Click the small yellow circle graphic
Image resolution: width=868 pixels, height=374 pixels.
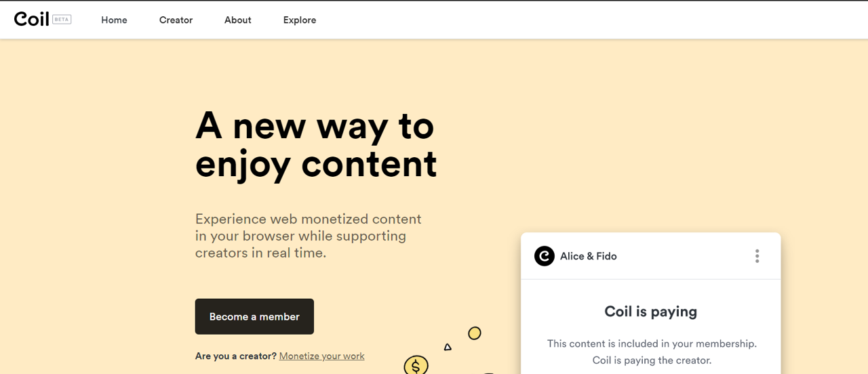tap(475, 333)
